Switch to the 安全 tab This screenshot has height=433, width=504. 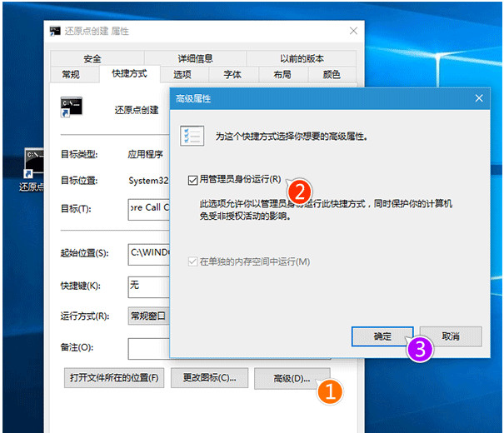pyautogui.click(x=92, y=58)
